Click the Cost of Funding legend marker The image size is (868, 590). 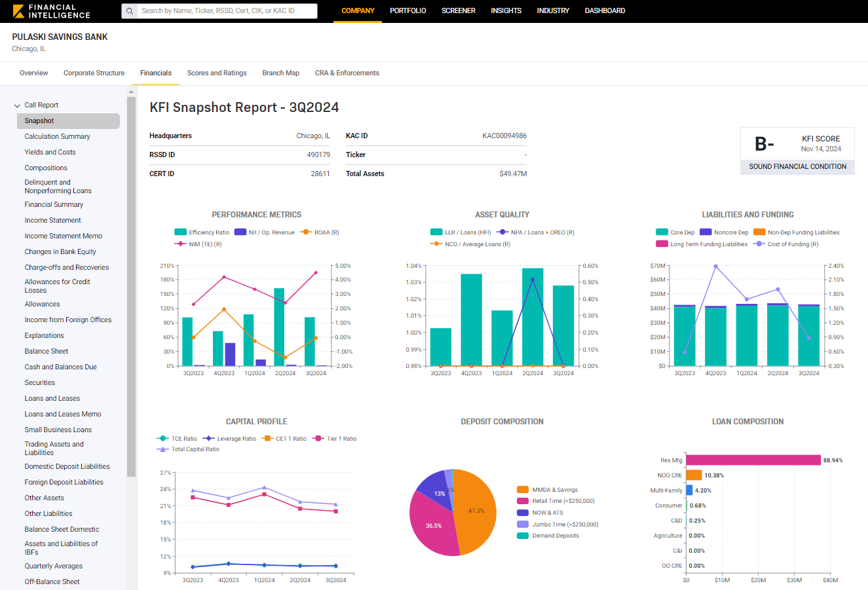point(759,244)
